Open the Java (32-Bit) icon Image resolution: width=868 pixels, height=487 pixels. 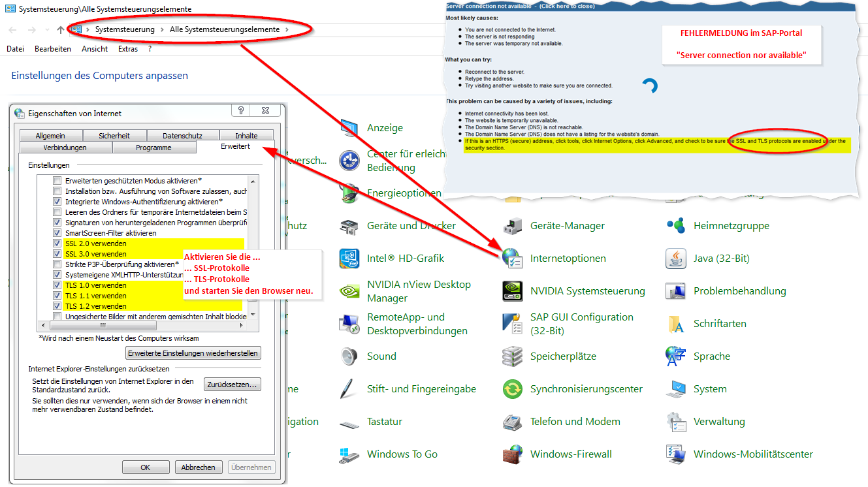(675, 259)
